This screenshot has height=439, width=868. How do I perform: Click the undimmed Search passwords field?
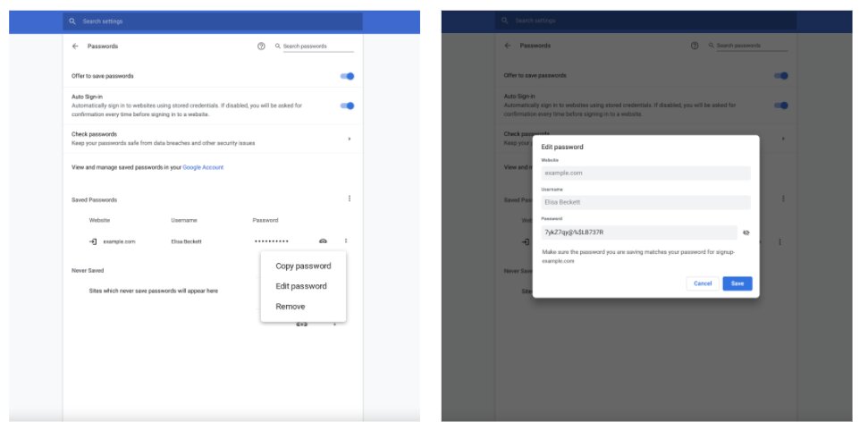(x=318, y=47)
